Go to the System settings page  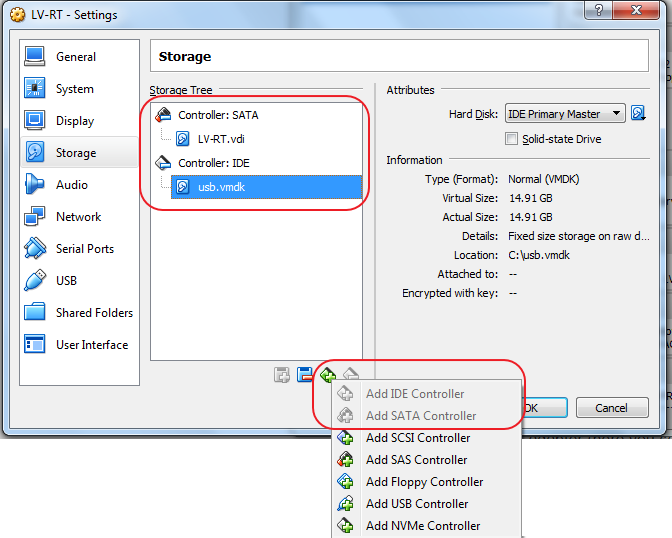(x=74, y=89)
